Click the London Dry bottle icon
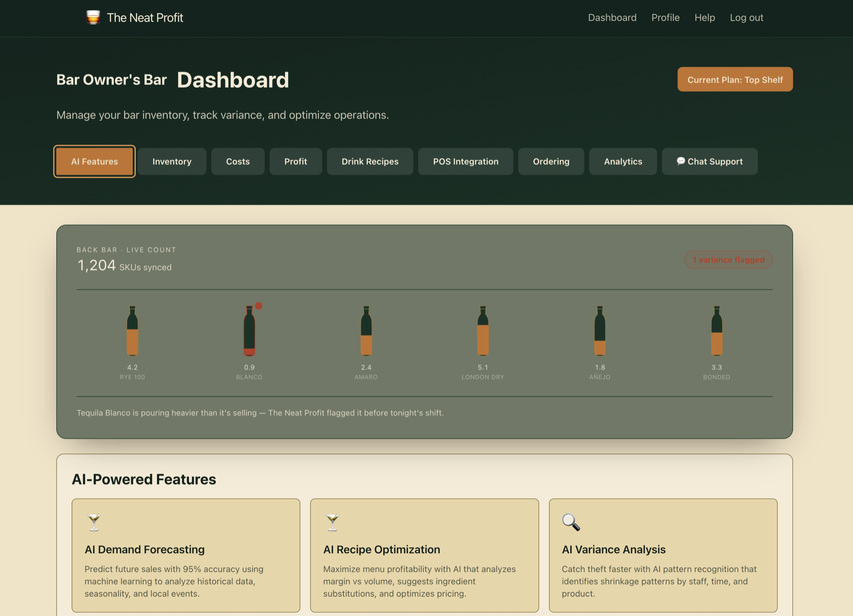 tap(483, 331)
